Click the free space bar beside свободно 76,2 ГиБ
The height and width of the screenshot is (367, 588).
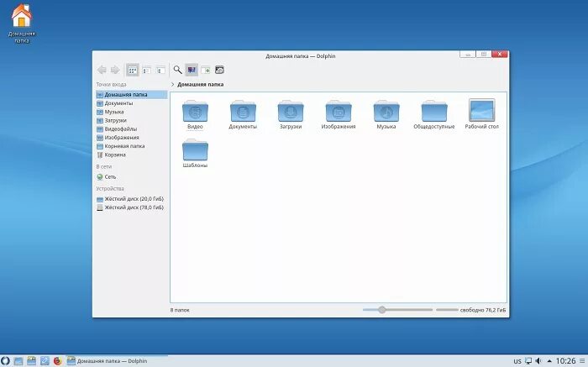click(x=447, y=310)
